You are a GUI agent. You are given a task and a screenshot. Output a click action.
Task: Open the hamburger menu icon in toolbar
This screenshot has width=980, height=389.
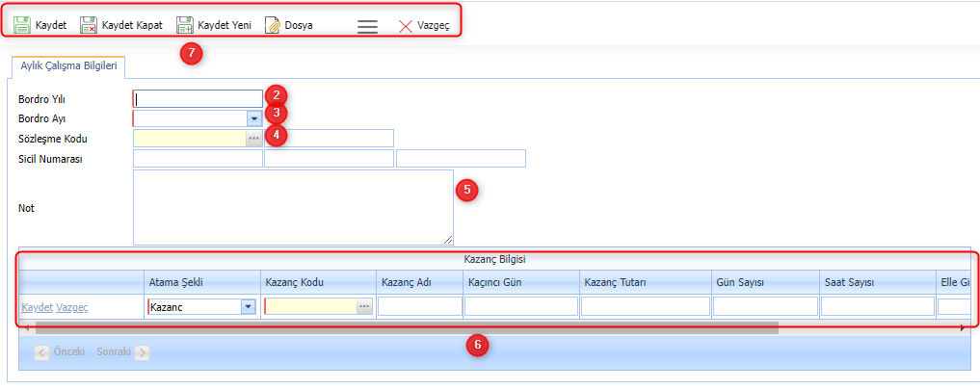(x=367, y=26)
